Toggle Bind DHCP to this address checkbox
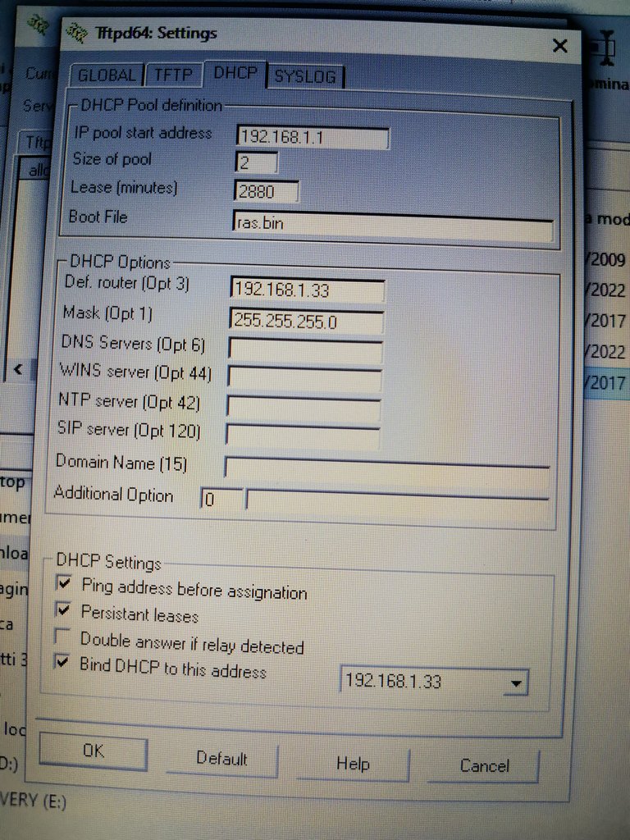 [x=62, y=662]
